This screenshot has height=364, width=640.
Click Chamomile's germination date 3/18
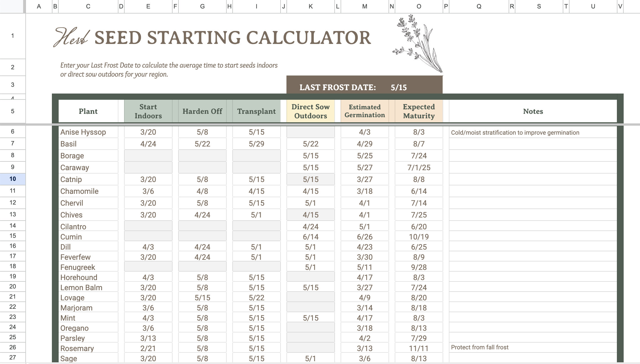365,191
